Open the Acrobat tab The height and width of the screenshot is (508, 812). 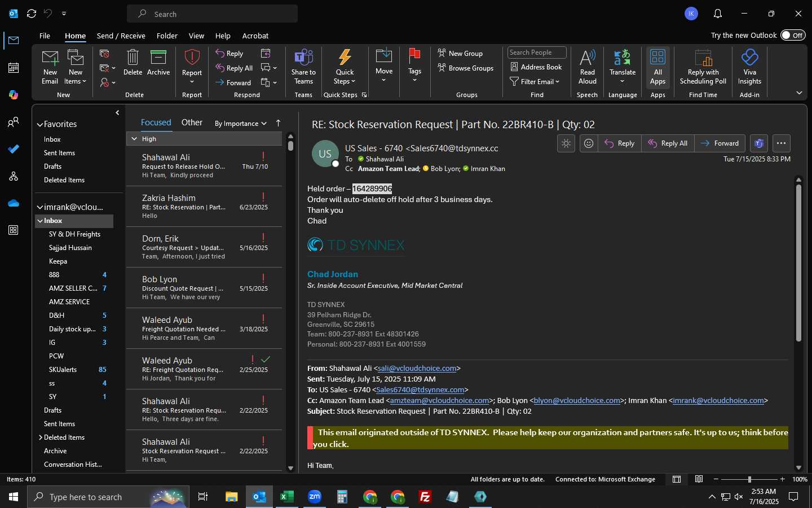(x=255, y=36)
